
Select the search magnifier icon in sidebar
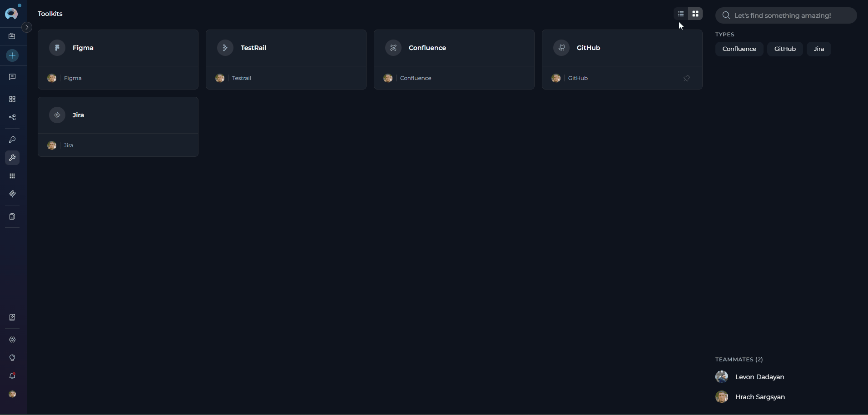point(12,140)
